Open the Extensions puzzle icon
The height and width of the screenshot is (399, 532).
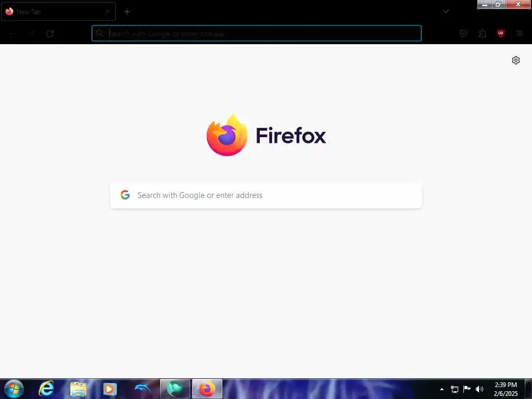click(482, 33)
